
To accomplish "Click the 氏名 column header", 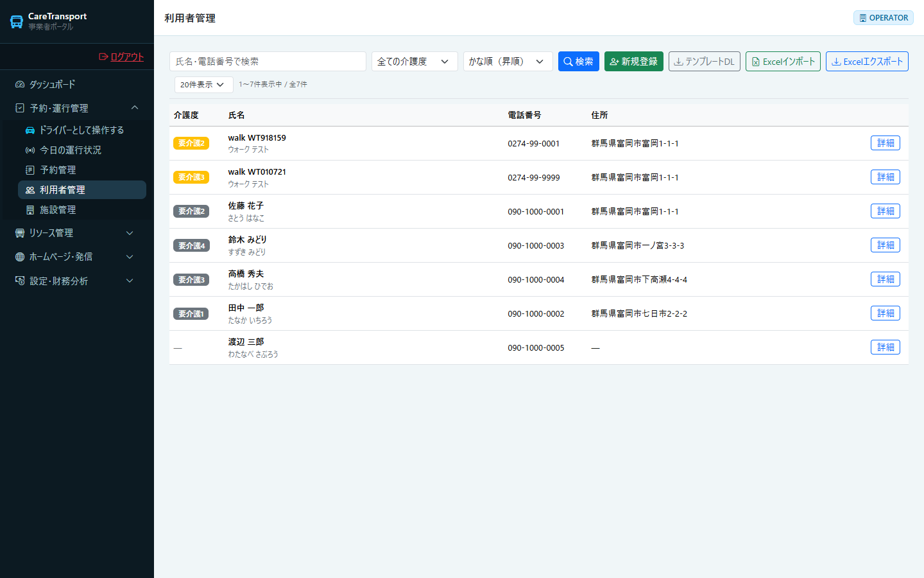I will click(x=236, y=115).
